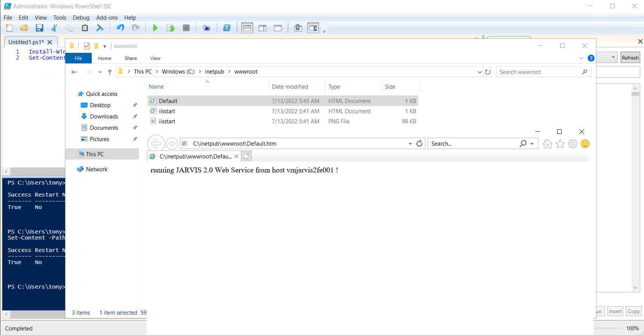Open the Tools menu in PowerShell ISE
The height and width of the screenshot is (335, 644).
point(60,18)
